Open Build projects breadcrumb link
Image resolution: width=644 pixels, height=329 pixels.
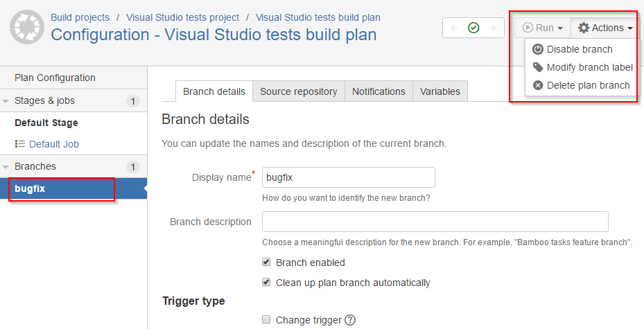[x=80, y=17]
